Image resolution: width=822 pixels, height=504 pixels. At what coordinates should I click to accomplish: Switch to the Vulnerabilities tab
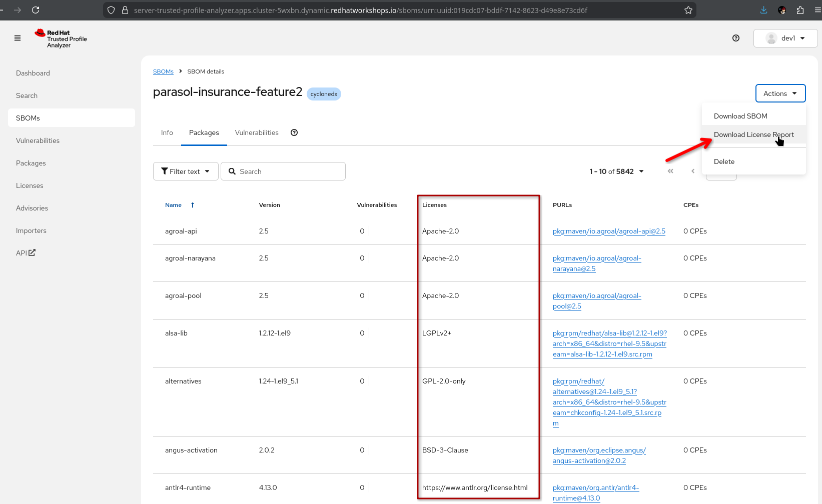tap(256, 132)
